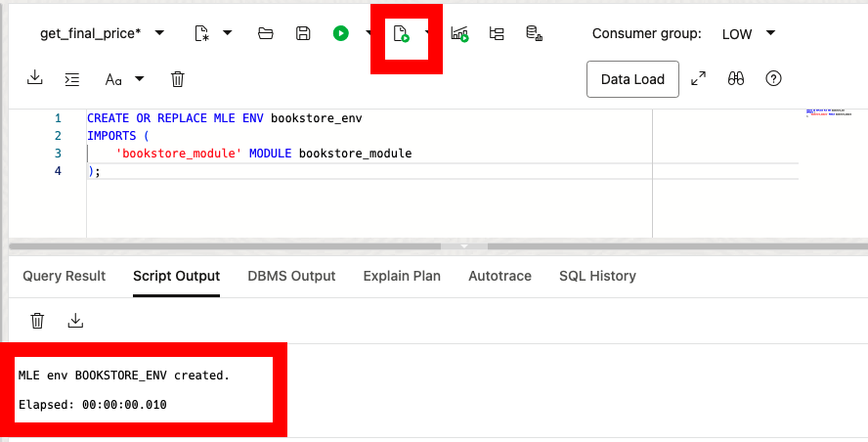Open find with the binoculars icon

coord(736,79)
